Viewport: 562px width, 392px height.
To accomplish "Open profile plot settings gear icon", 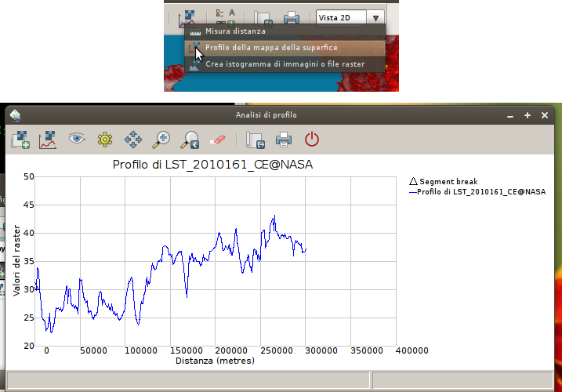I will [105, 140].
